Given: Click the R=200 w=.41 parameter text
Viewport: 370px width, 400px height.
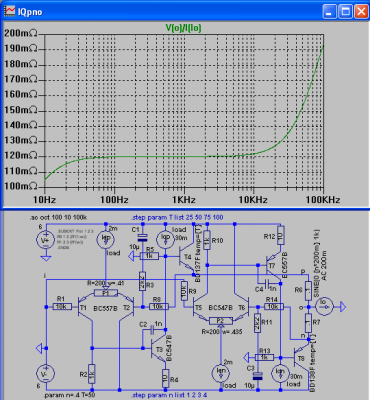Looking at the screenshot, I should (105, 283).
